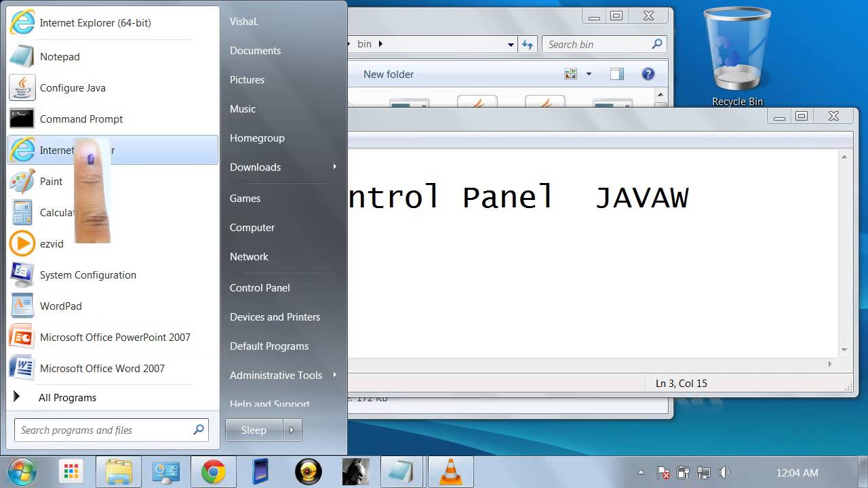Expand breadcrumb arrow after bin
Viewport: 868px width, 488px height.
pyautogui.click(x=380, y=44)
